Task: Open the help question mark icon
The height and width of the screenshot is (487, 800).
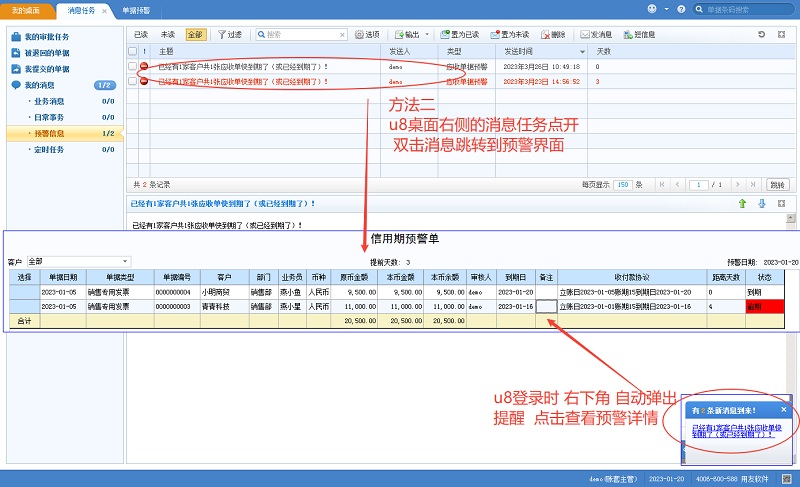Action: coord(681,9)
